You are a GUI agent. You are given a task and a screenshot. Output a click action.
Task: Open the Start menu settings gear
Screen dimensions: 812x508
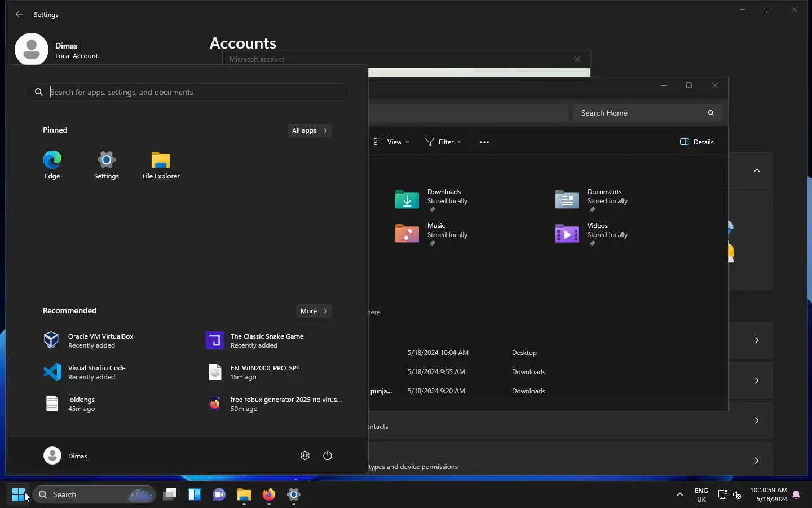tap(305, 456)
